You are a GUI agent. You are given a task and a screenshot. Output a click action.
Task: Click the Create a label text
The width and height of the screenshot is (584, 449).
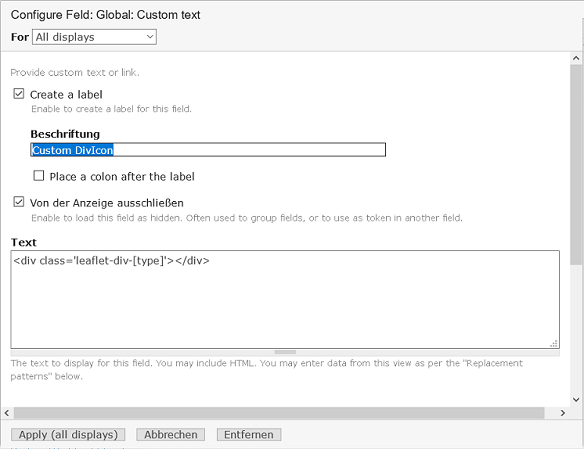66,95
